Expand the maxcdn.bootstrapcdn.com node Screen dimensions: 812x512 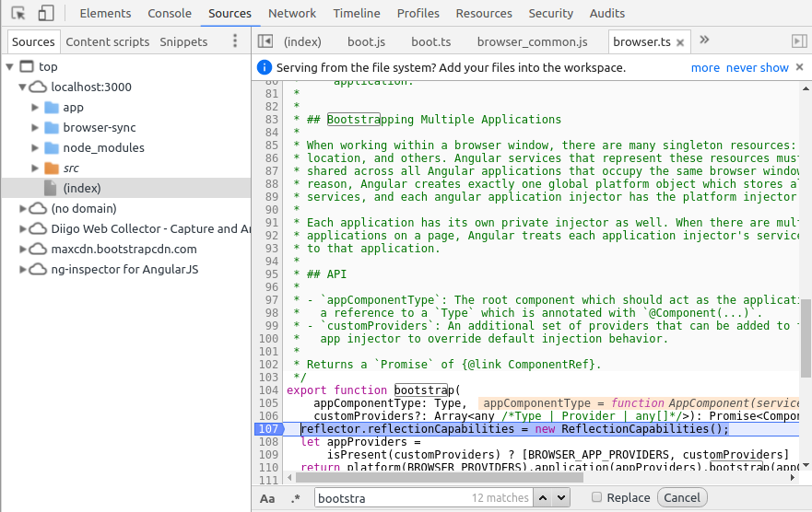(x=22, y=249)
